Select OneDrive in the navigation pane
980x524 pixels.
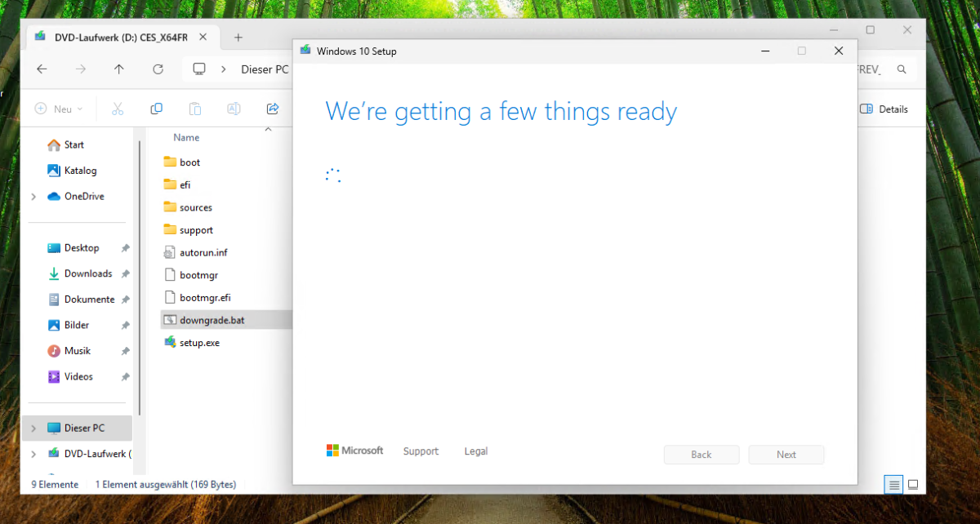83,196
